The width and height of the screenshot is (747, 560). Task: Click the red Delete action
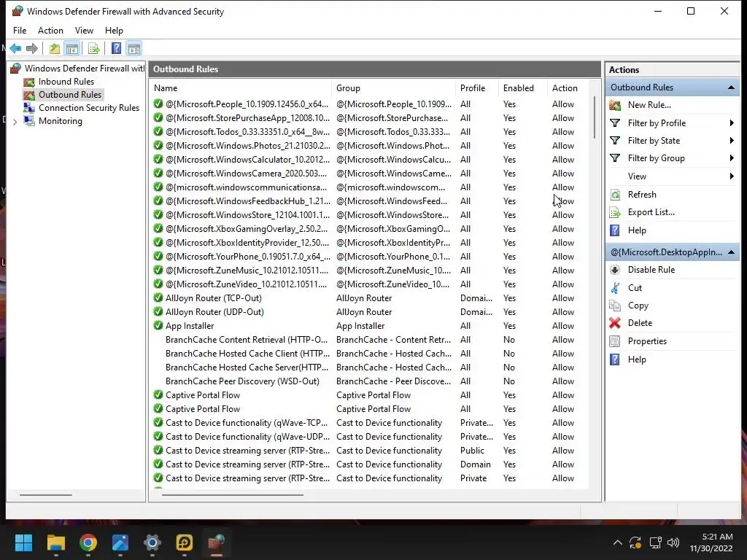pyautogui.click(x=640, y=323)
